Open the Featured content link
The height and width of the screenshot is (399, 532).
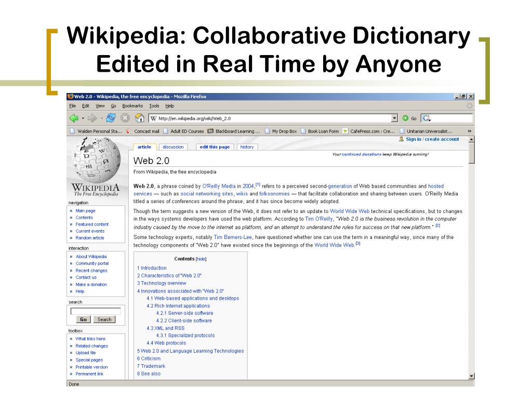point(92,224)
